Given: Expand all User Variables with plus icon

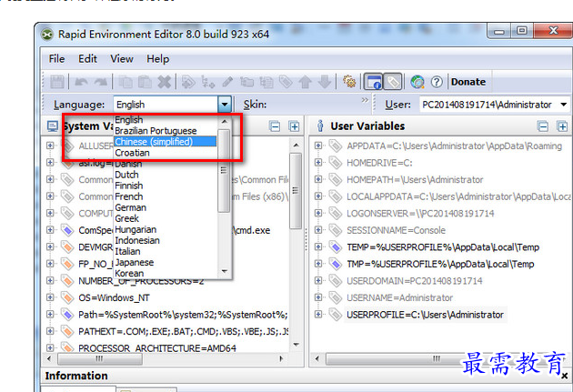Looking at the screenshot, I should click(x=562, y=126).
